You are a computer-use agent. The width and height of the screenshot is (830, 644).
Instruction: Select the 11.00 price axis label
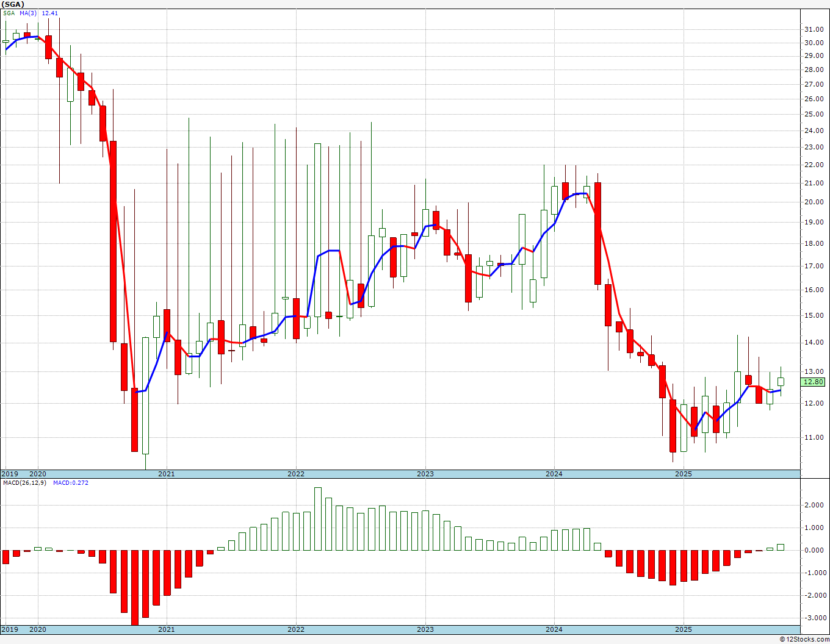point(814,437)
